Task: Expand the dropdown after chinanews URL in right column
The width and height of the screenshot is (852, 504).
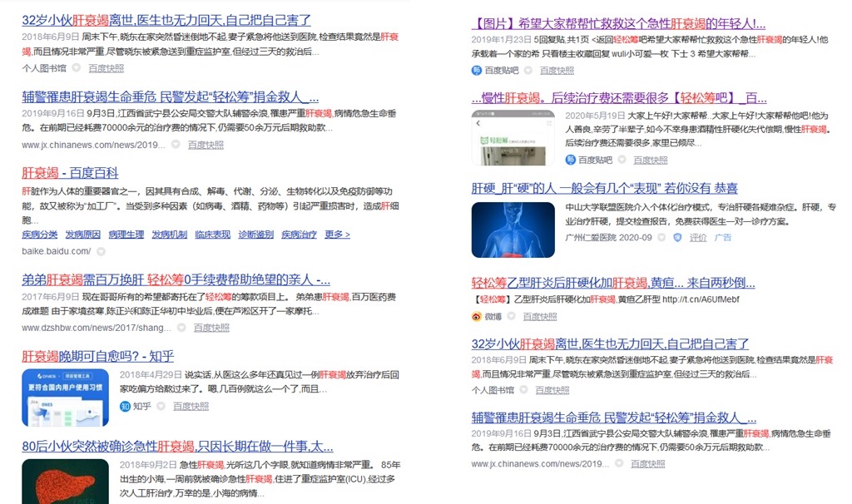Action: coord(619,463)
